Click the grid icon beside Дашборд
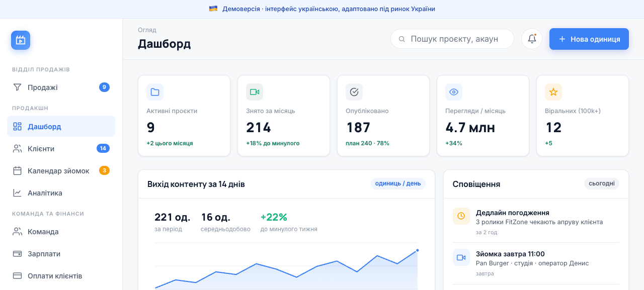This screenshot has height=290, width=644. pyautogui.click(x=17, y=127)
